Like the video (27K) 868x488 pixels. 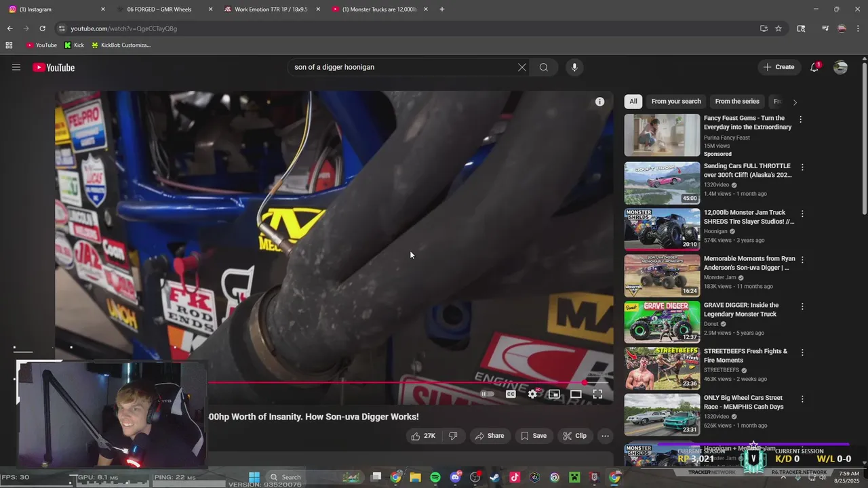pos(423,436)
